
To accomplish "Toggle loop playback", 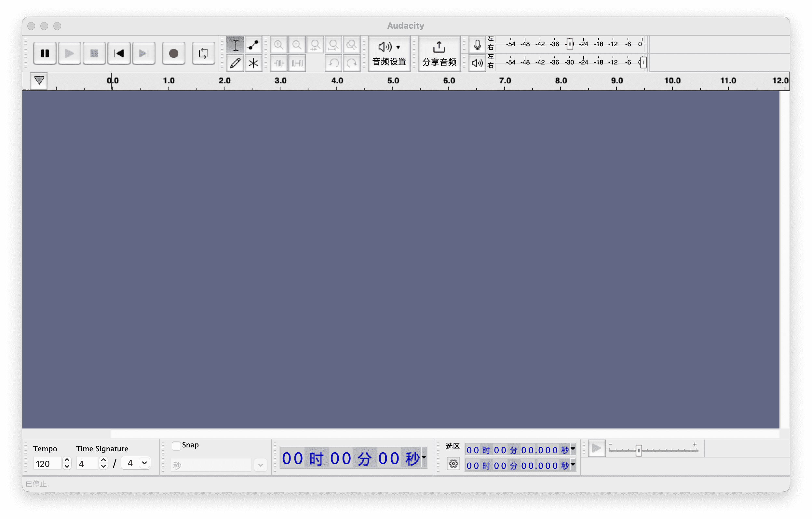I will coord(203,53).
